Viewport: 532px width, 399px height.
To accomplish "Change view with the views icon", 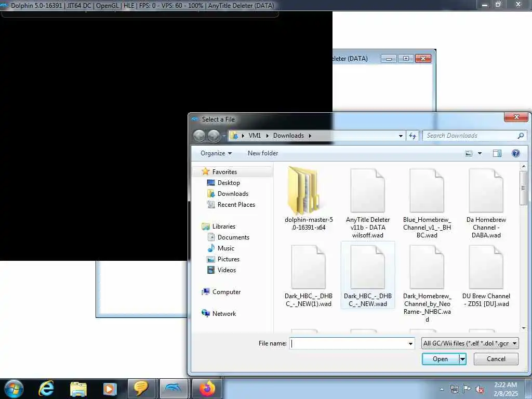I will [x=469, y=153].
